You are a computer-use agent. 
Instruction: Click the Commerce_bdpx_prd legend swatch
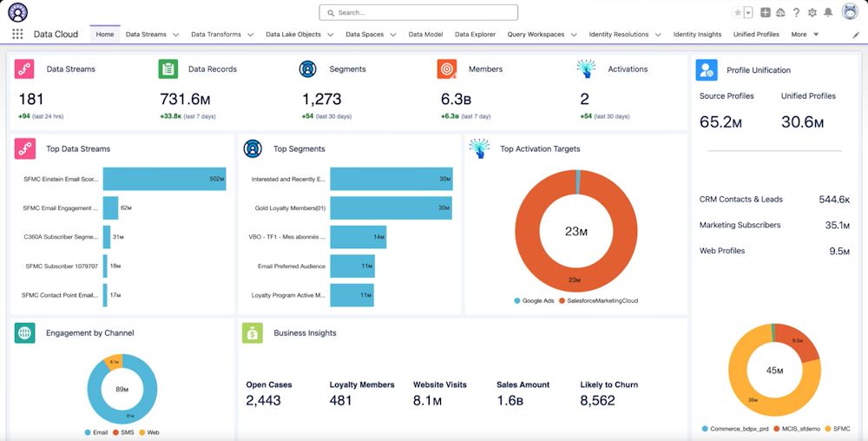click(705, 429)
